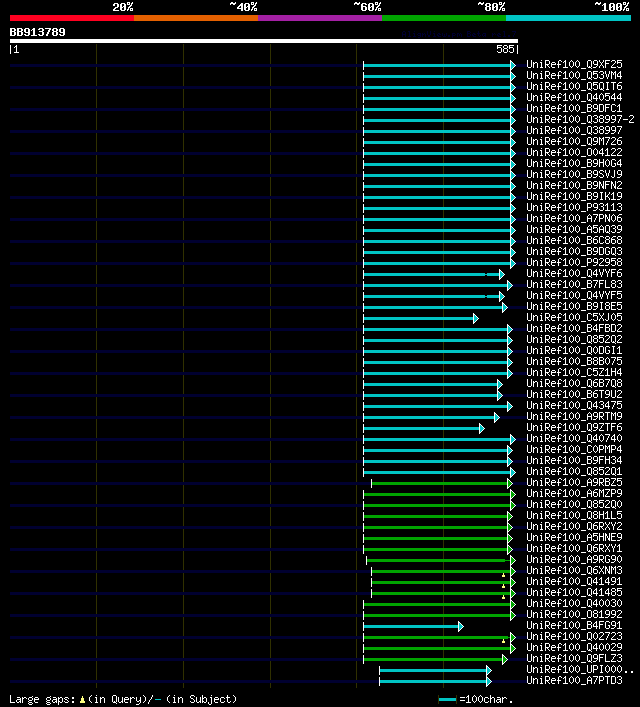Select hit UniRef100_B9IK19

coord(574,196)
